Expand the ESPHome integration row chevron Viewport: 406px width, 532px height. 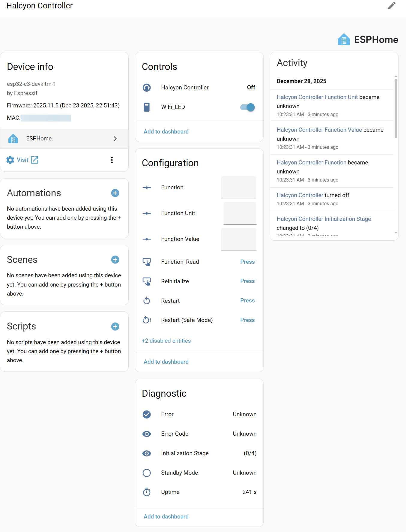coord(115,139)
